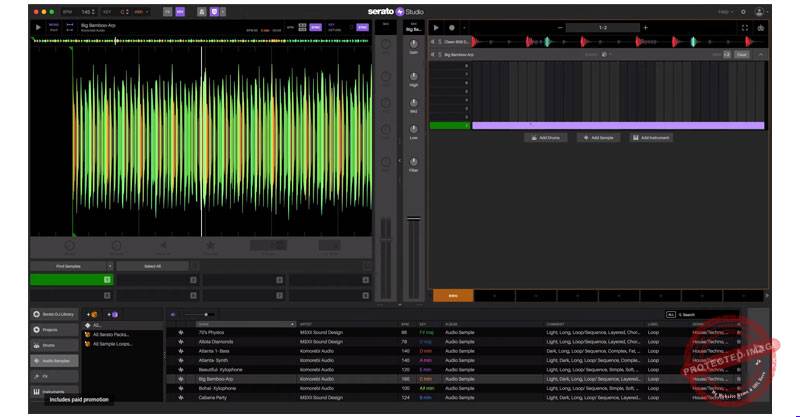Screen dimensions: 800x417
Task: Click the Clear button on Big Bamboo-Arp track
Action: tap(742, 54)
